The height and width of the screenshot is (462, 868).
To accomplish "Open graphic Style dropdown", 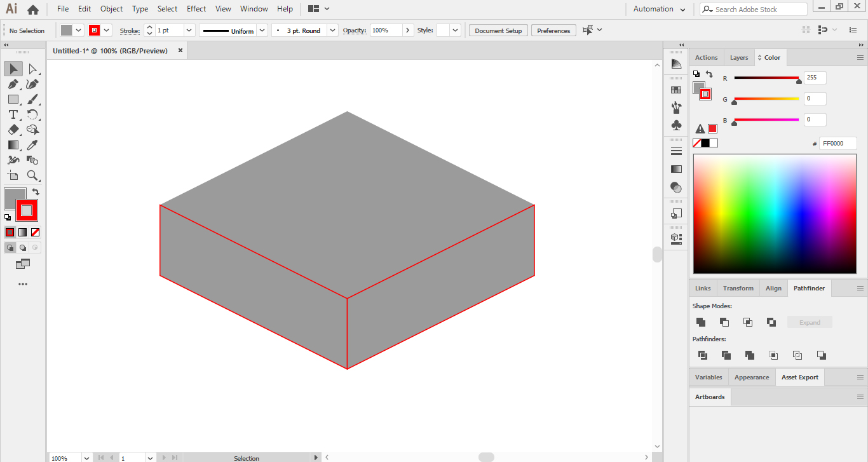I will pos(455,30).
